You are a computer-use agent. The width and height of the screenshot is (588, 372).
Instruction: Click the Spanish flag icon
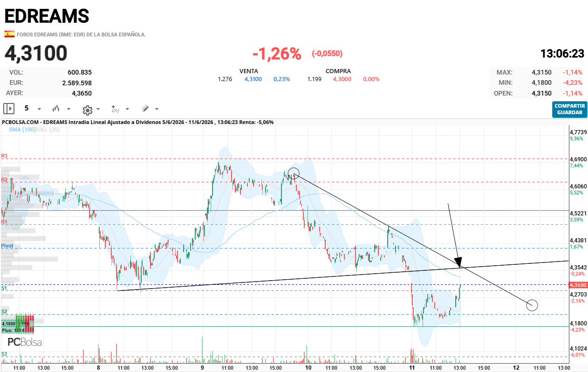9,34
